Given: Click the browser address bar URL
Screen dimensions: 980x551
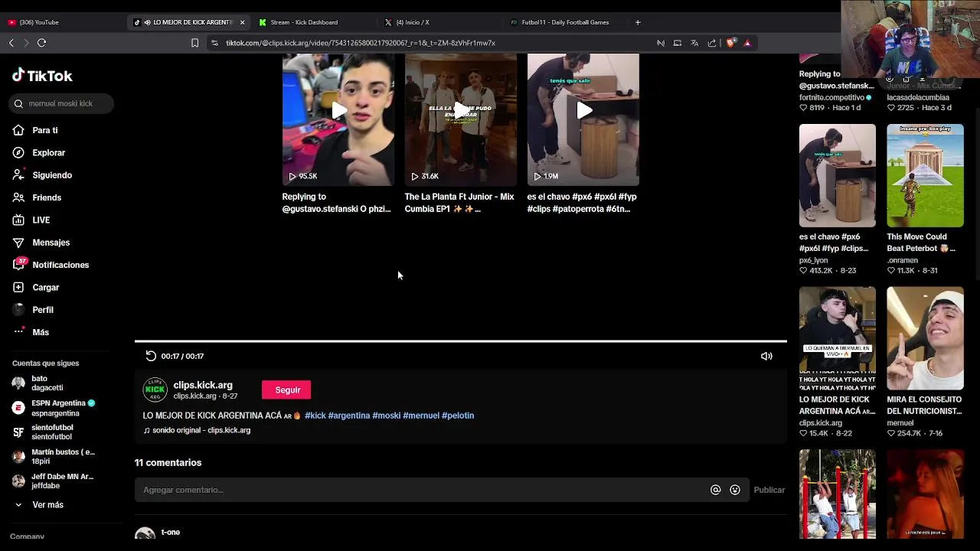Looking at the screenshot, I should pos(360,43).
